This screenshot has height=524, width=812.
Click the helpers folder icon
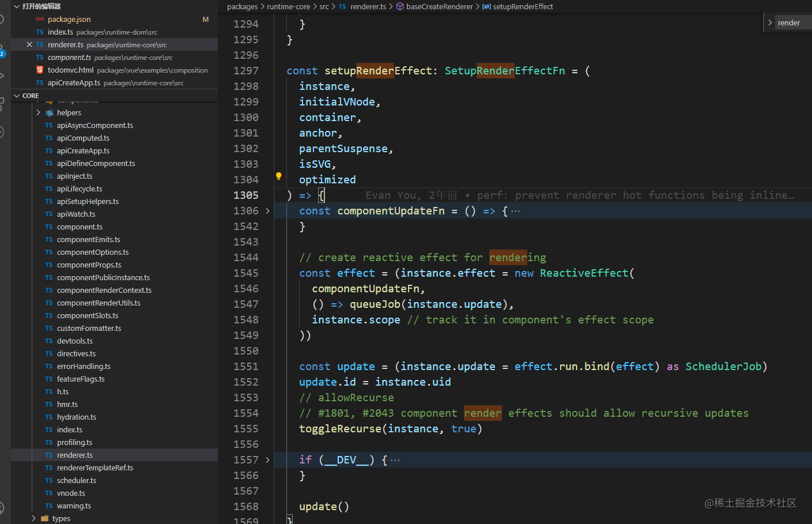pyautogui.click(x=50, y=113)
